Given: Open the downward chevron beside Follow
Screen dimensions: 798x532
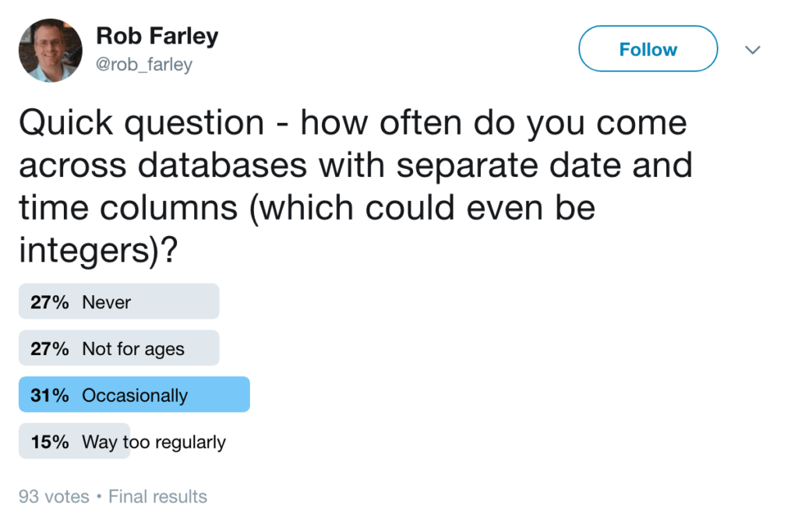Looking at the screenshot, I should point(753,49).
